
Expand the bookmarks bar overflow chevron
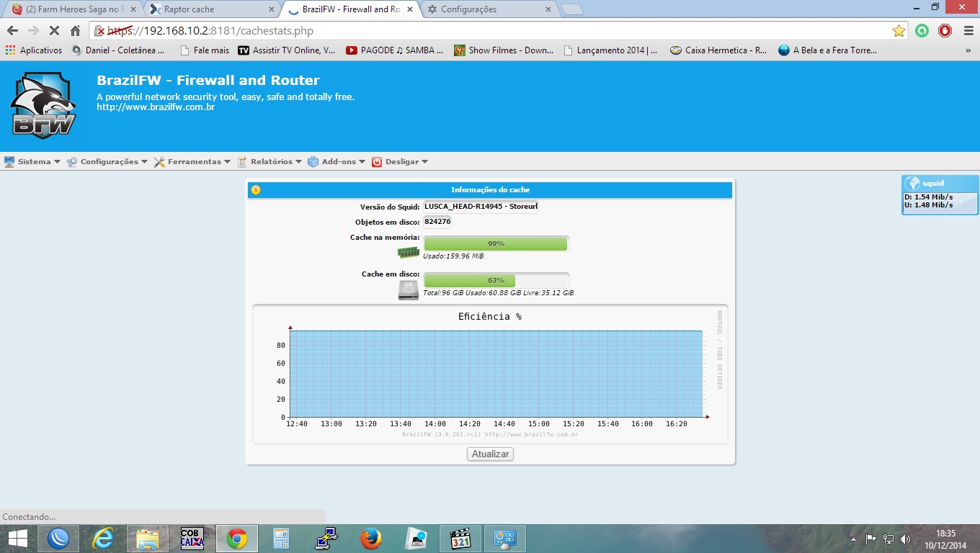pyautogui.click(x=968, y=50)
